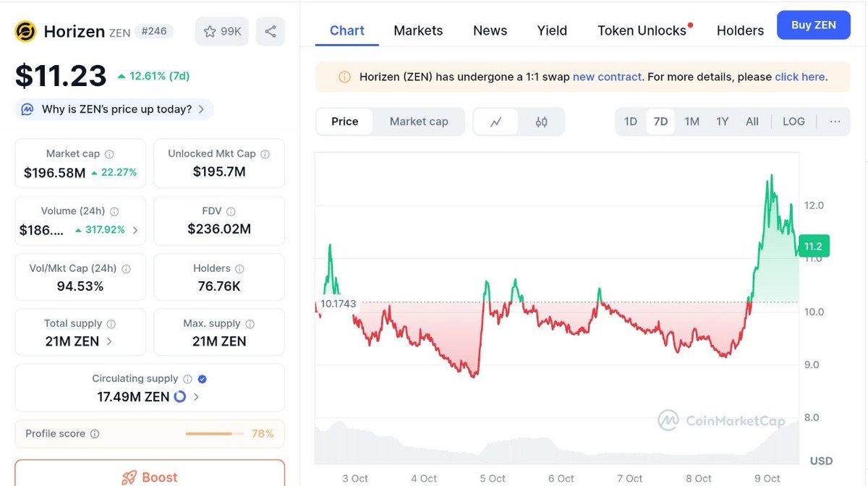
Task: Switch to candlestick chart view
Action: 541,122
